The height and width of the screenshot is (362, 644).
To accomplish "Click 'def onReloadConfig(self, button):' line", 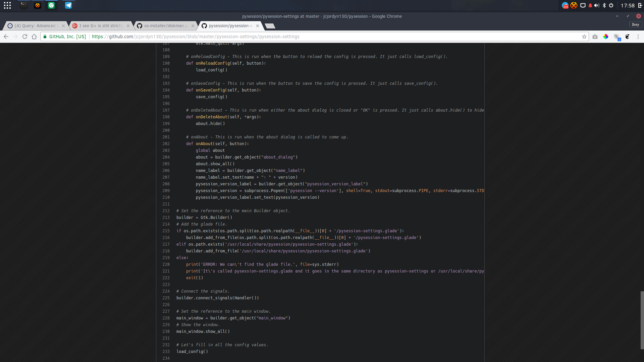I will [226, 63].
